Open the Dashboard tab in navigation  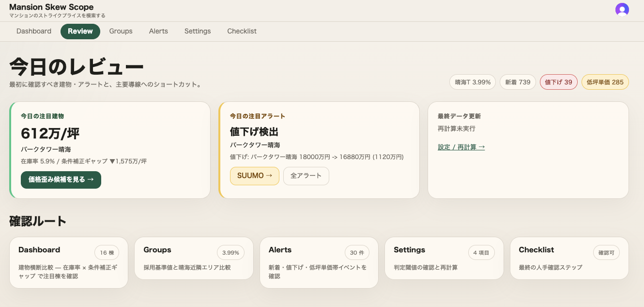(x=34, y=31)
